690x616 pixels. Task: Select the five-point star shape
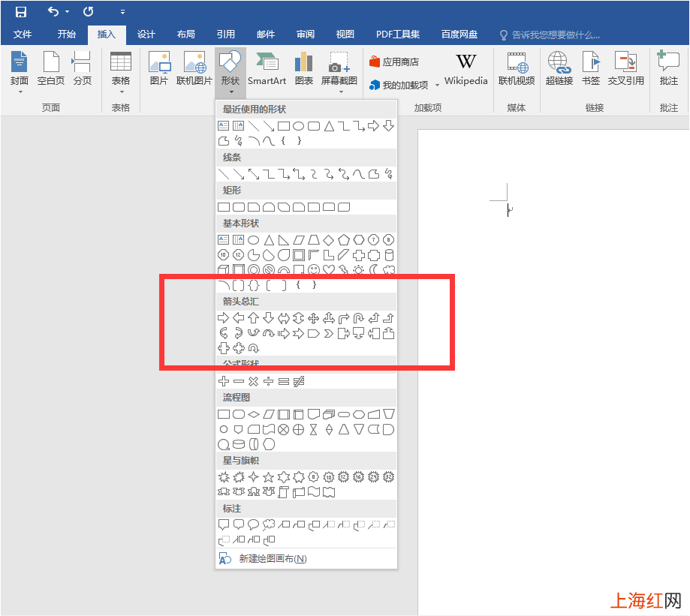[269, 477]
